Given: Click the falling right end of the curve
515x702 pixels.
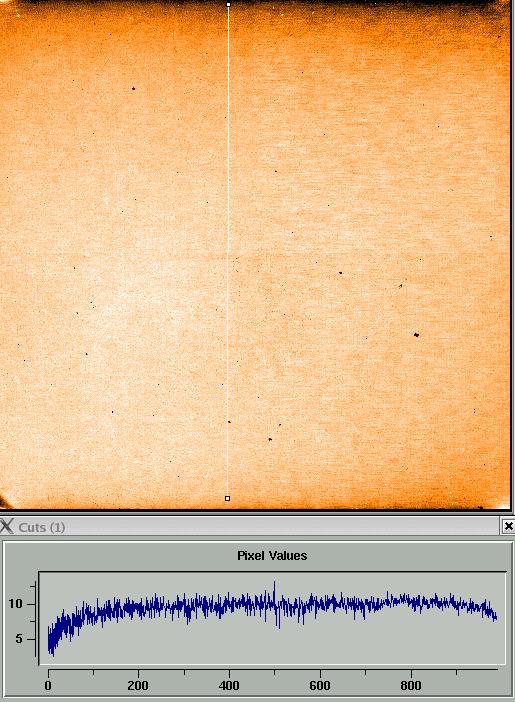Looking at the screenshot, I should 490,612.
